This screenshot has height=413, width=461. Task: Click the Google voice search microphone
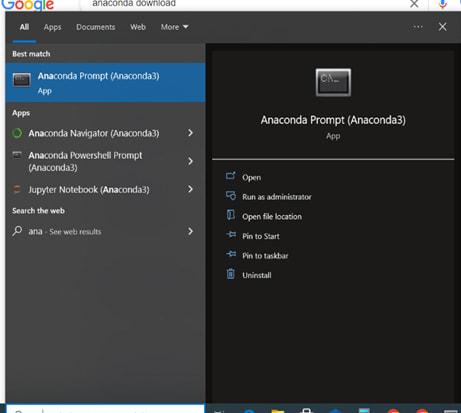(x=443, y=4)
